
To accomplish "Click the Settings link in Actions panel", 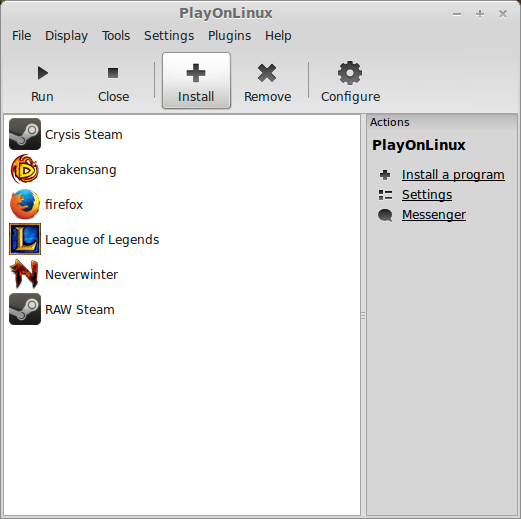I will (427, 195).
